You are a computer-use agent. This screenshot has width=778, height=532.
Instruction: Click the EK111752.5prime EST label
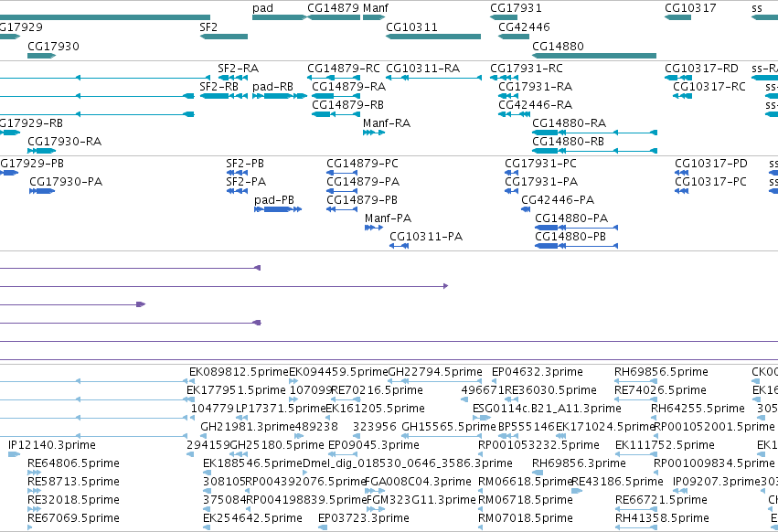coord(665,445)
